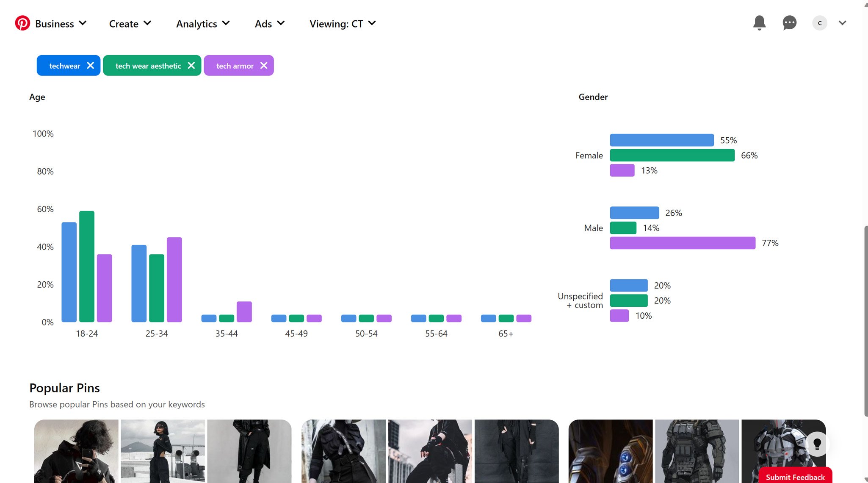This screenshot has height=483, width=868.
Task: Open the messages speech bubble icon
Action: (x=789, y=23)
